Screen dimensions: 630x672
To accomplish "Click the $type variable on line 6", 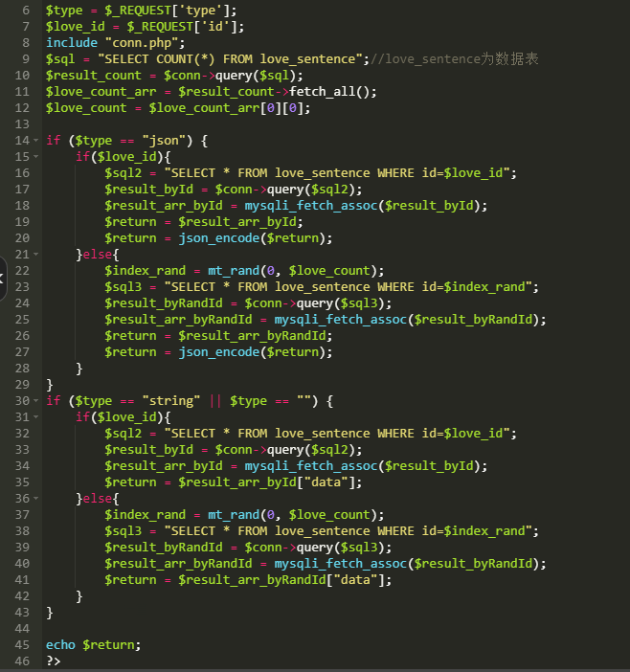I will pos(64,11).
